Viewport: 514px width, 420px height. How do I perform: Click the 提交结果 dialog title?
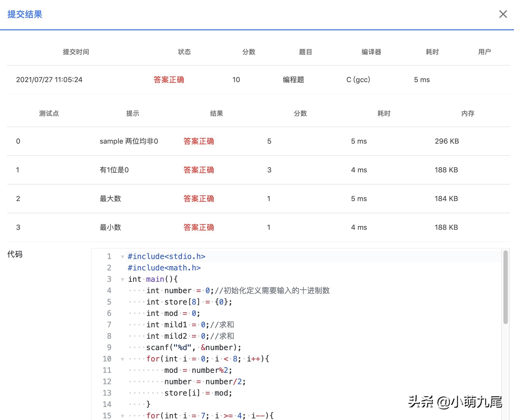point(25,14)
